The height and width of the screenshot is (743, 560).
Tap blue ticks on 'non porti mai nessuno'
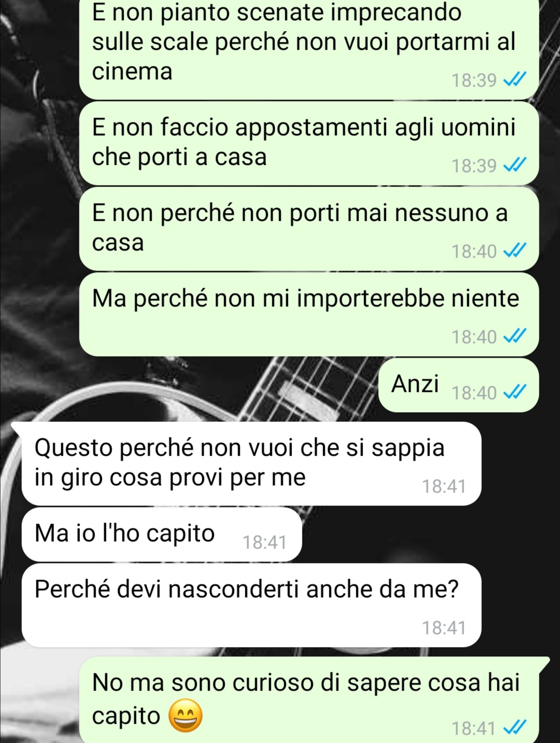click(x=515, y=251)
